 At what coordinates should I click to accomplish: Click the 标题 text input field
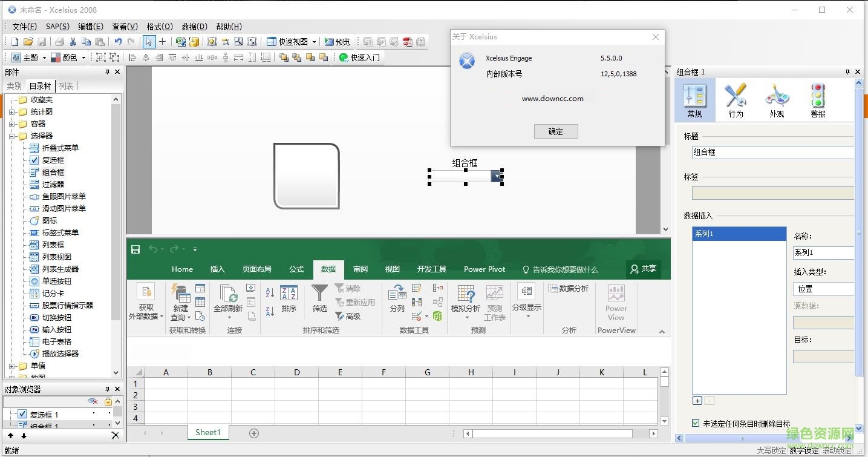pyautogui.click(x=772, y=153)
